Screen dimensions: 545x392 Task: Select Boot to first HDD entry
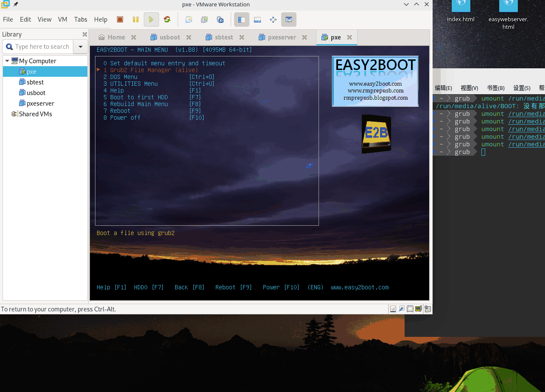[x=152, y=97]
